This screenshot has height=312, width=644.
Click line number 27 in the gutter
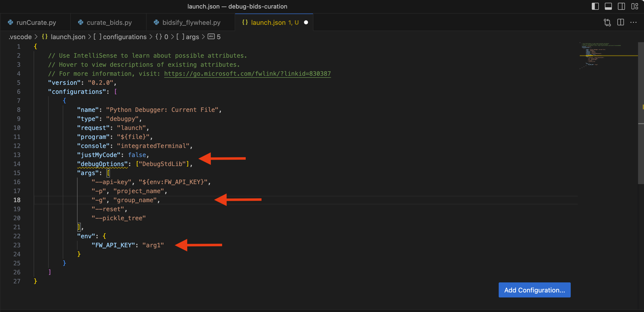click(17, 281)
